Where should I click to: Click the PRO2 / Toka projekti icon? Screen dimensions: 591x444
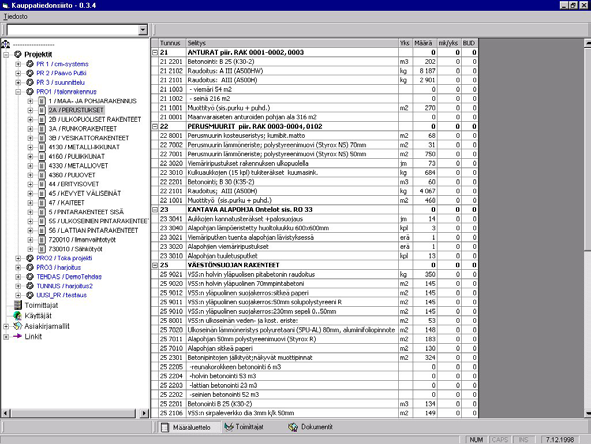coord(30,258)
